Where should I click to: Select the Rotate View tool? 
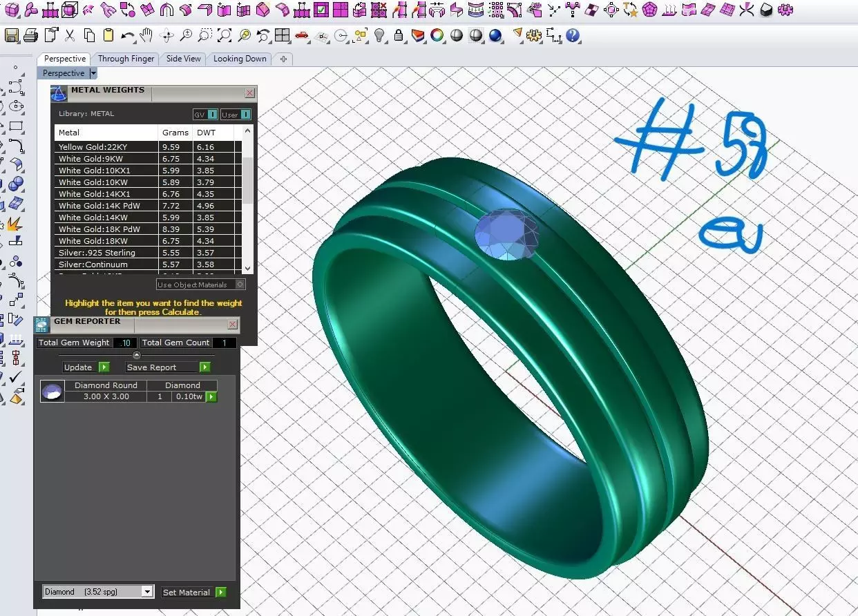click(x=166, y=35)
